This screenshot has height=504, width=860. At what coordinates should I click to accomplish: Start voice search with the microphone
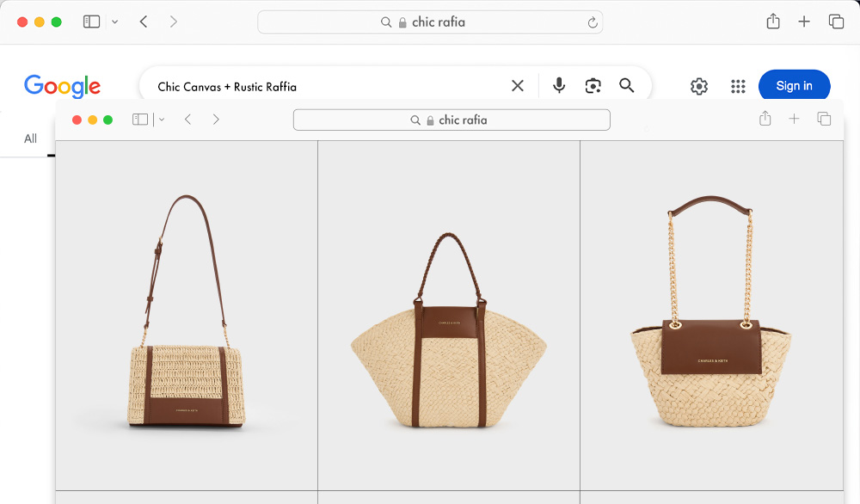tap(559, 85)
